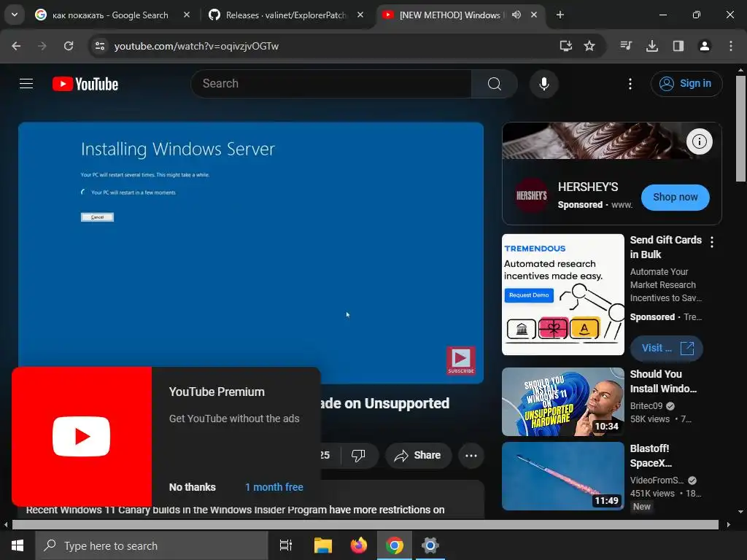
Task: Go forward with browser forward arrow
Action: pyautogui.click(x=42, y=46)
